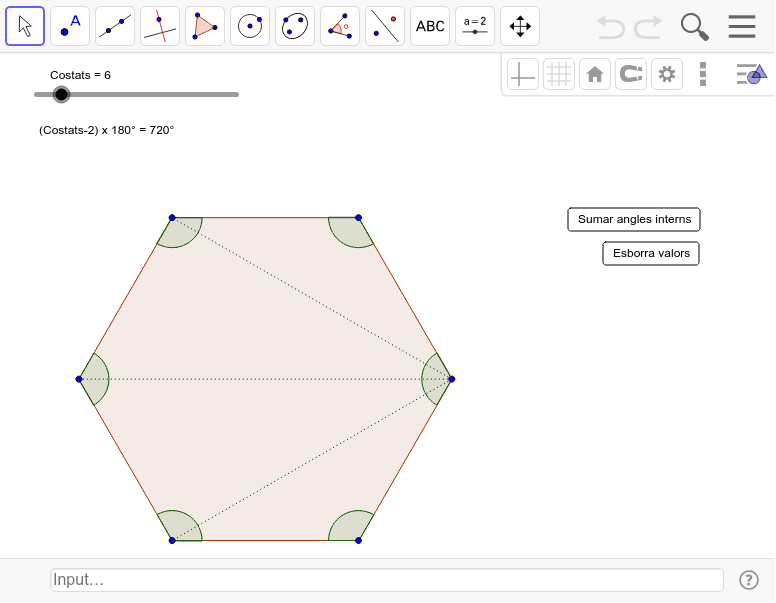
Task: Select the Perpendicular Line tool
Action: 160,26
